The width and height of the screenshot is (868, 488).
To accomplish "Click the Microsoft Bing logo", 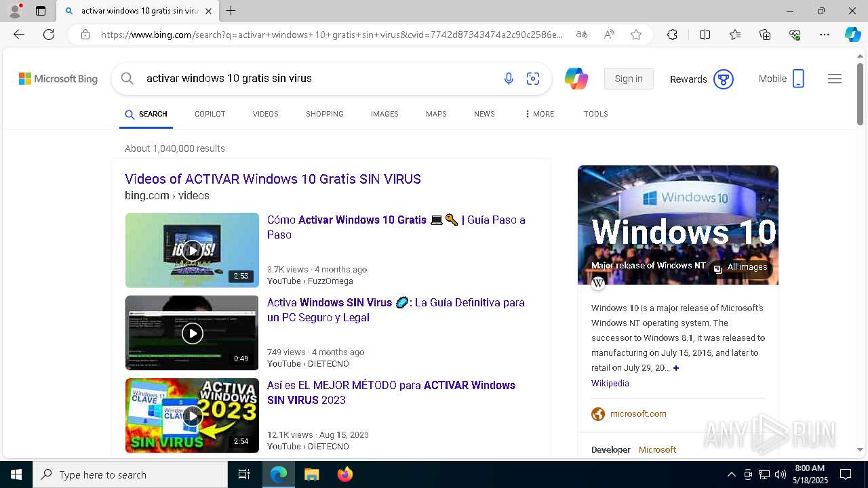I will [x=58, y=79].
